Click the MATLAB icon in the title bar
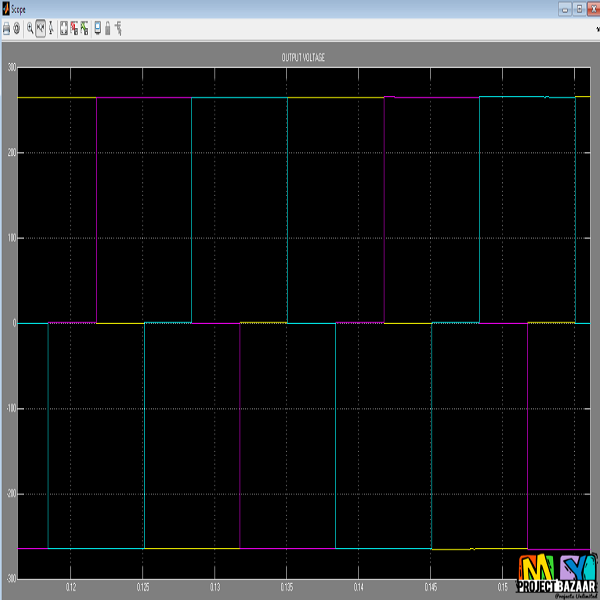 tap(6, 8)
